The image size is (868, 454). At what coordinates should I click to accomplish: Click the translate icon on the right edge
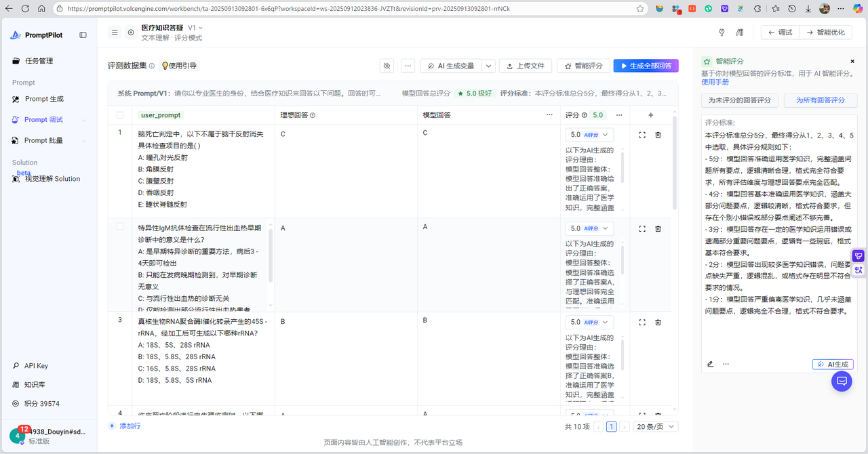pyautogui.click(x=859, y=270)
